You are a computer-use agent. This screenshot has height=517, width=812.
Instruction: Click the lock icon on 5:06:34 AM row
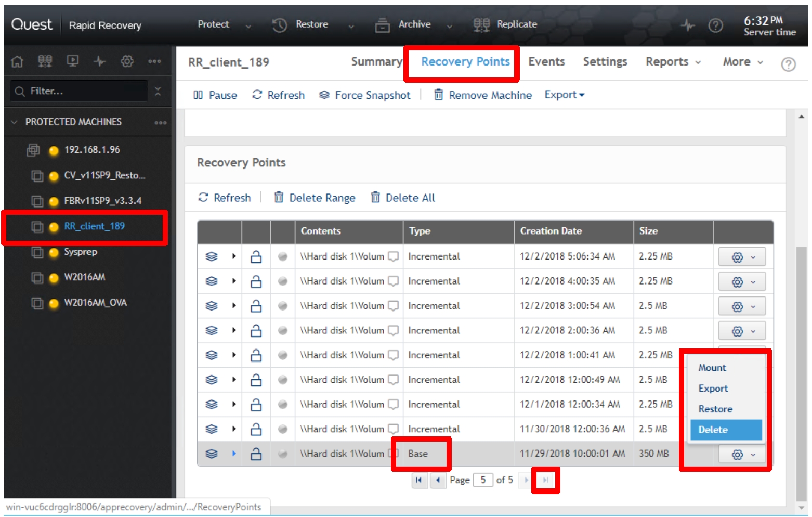coord(256,257)
